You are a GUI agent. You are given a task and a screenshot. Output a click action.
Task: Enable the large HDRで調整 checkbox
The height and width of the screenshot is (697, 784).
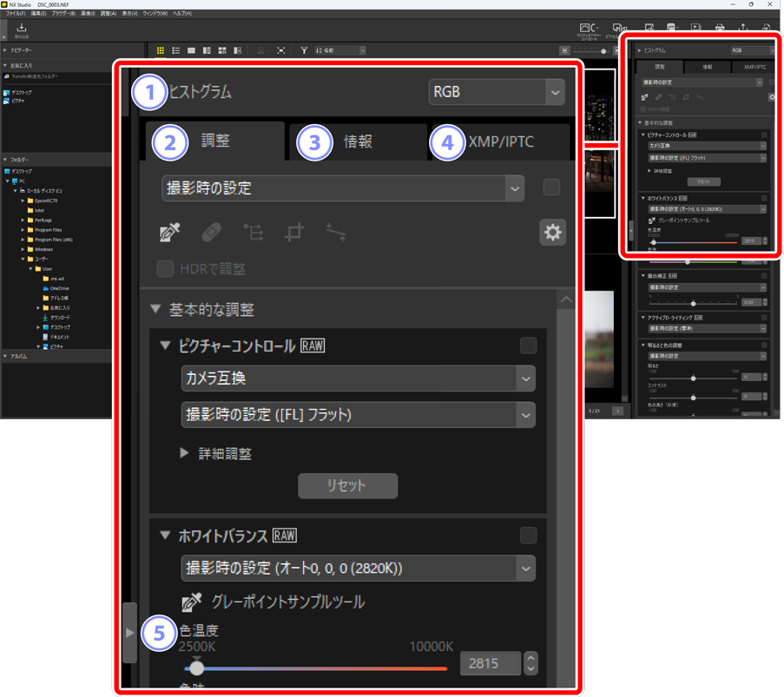pos(165,268)
